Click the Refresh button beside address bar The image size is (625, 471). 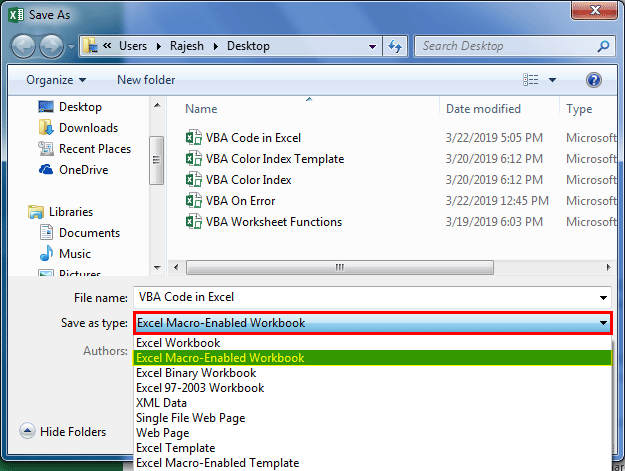395,47
